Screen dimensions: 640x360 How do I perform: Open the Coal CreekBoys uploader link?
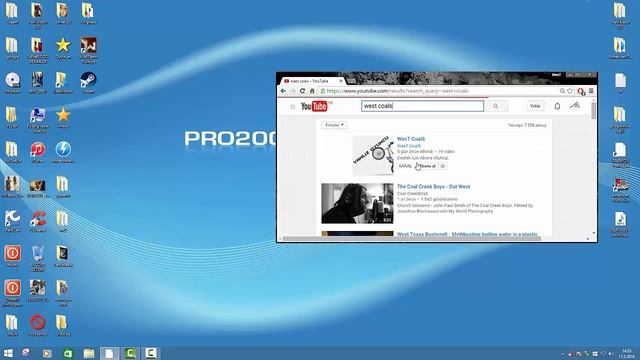click(x=412, y=193)
